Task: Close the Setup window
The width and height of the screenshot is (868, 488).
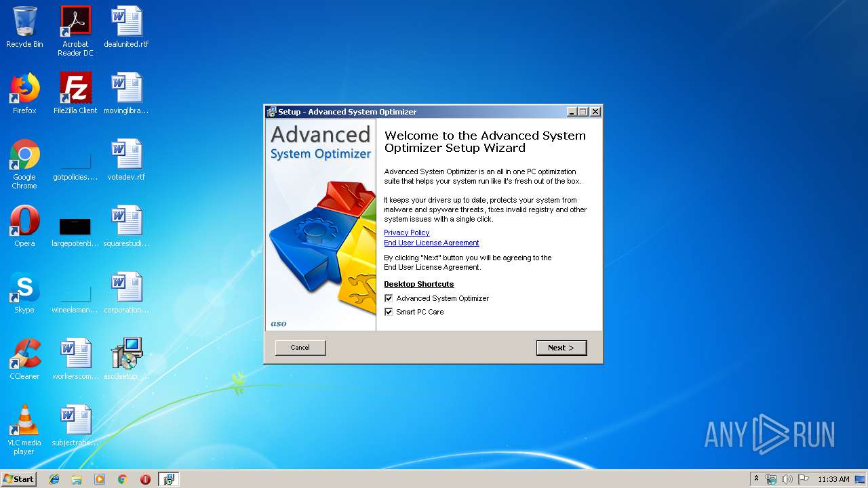Action: click(595, 112)
